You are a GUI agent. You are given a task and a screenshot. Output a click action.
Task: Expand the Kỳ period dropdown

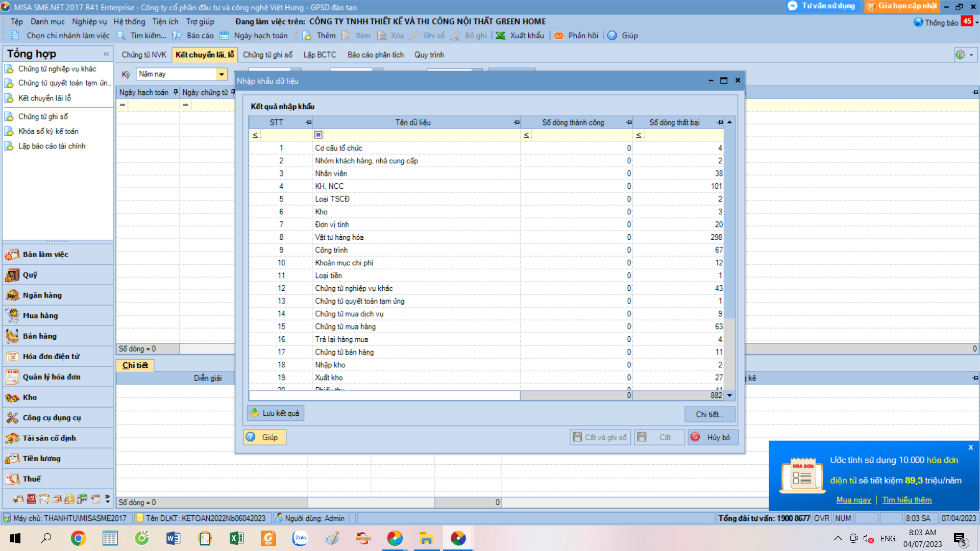222,74
